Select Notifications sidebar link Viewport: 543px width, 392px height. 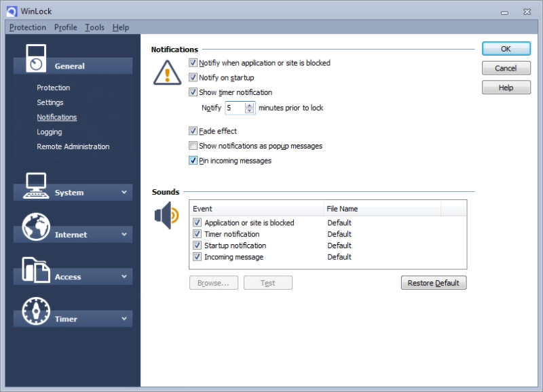click(x=57, y=117)
